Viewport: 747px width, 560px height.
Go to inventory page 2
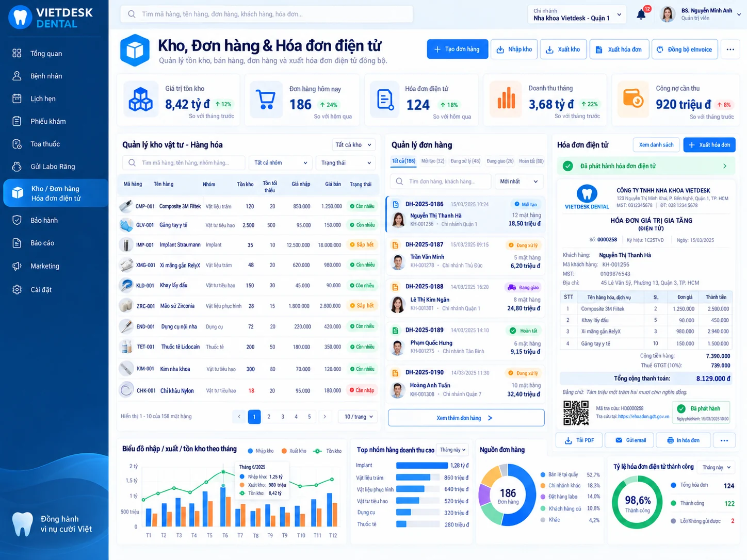point(269,417)
